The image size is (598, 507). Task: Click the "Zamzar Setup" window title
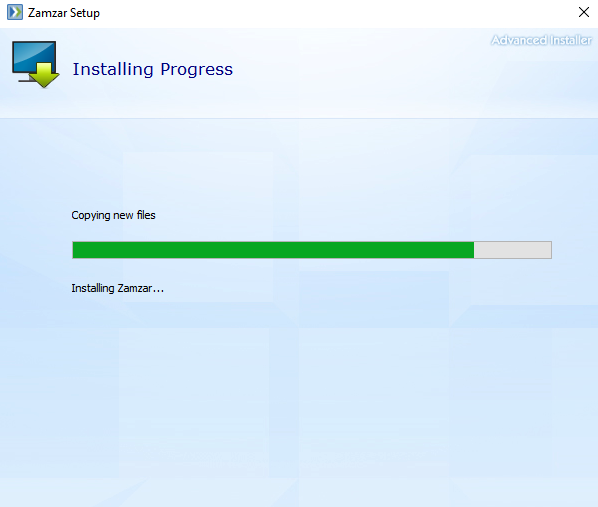click(x=64, y=13)
